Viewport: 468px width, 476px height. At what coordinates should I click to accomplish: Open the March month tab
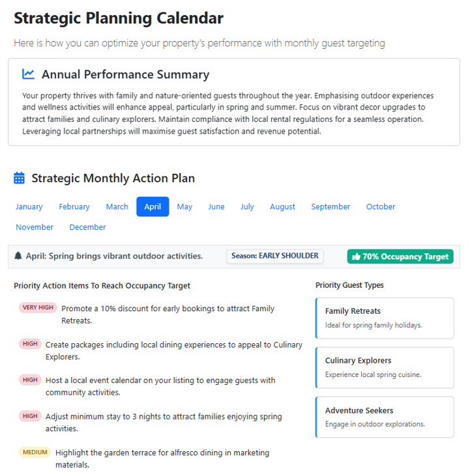(x=117, y=206)
